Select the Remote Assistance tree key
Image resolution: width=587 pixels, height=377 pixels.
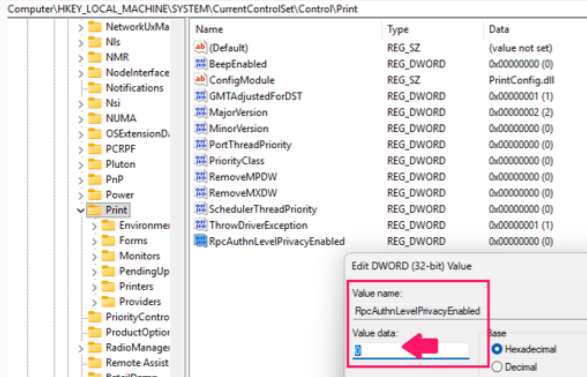click(x=137, y=362)
